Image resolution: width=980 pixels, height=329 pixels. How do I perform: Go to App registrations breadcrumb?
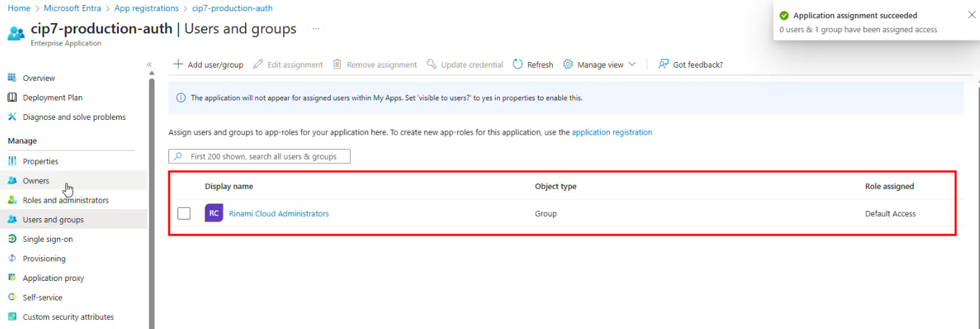coord(147,8)
